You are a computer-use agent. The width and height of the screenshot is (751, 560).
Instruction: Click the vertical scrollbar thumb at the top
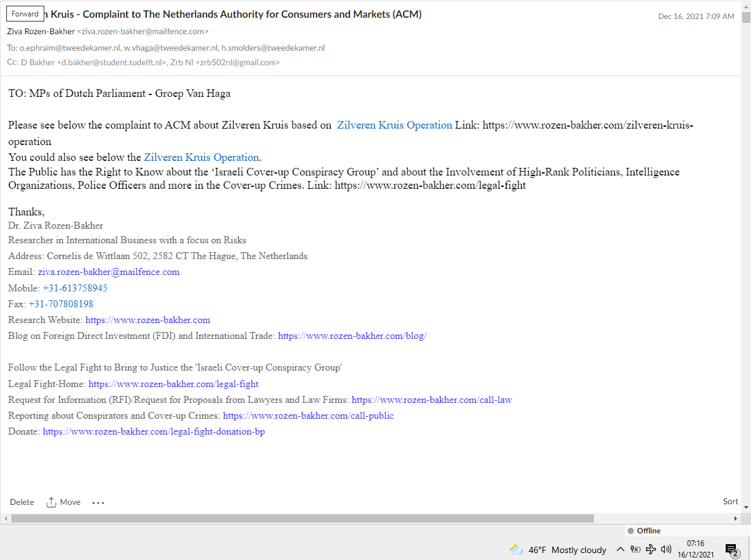point(746,16)
